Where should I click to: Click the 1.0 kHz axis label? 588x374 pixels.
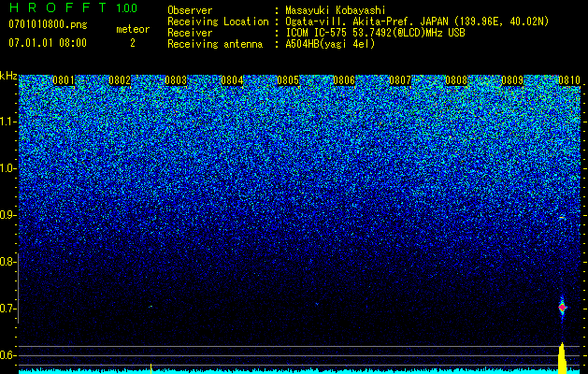7,168
